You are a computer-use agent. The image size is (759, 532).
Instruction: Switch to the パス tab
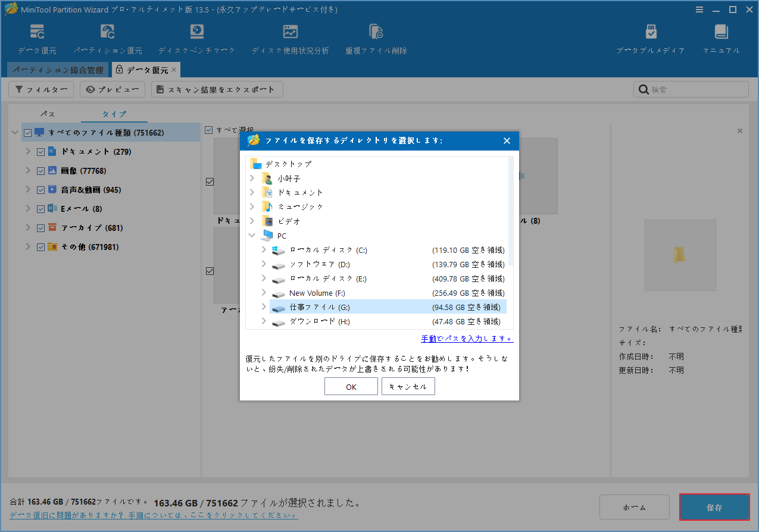click(48, 114)
